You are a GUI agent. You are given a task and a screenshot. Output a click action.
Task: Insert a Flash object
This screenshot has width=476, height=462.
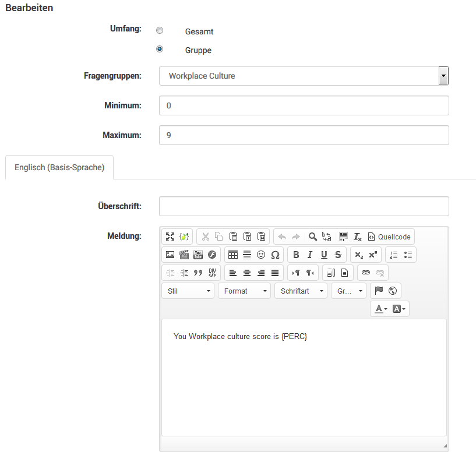pyautogui.click(x=212, y=255)
